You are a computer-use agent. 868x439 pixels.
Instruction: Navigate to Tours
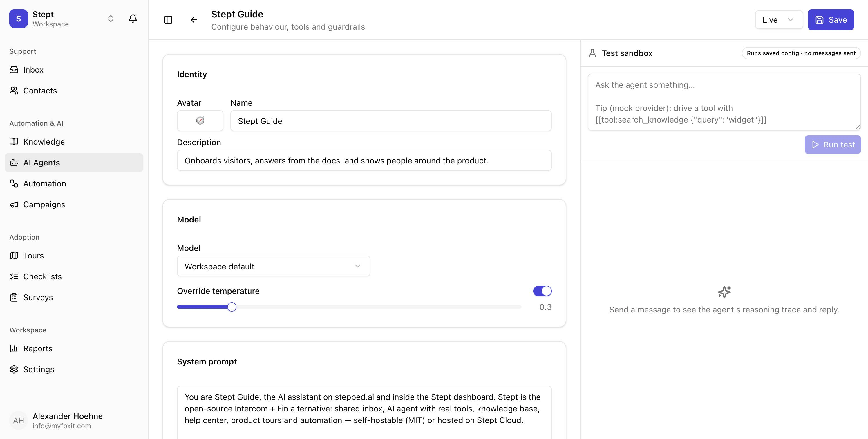(74, 256)
